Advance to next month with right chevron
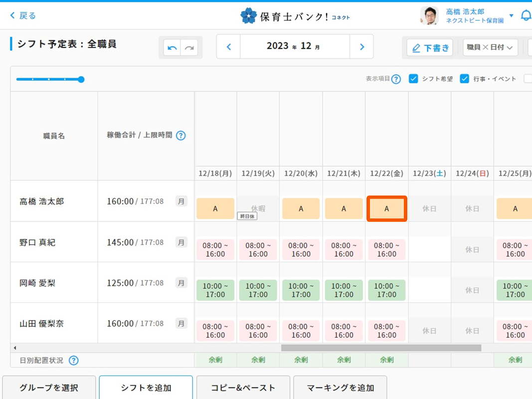 click(362, 46)
